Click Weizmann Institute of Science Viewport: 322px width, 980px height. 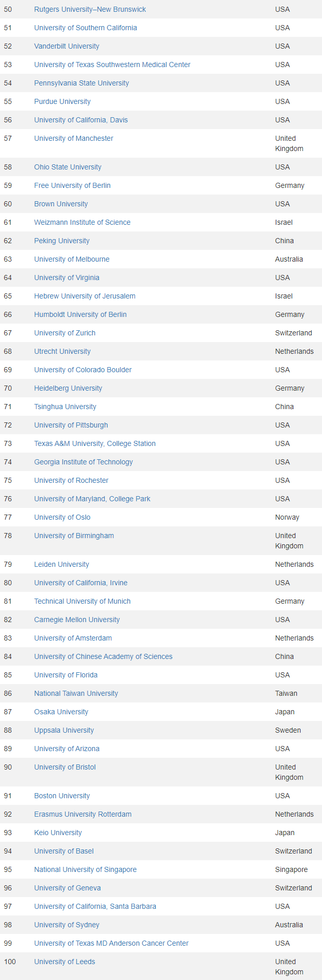tap(82, 222)
